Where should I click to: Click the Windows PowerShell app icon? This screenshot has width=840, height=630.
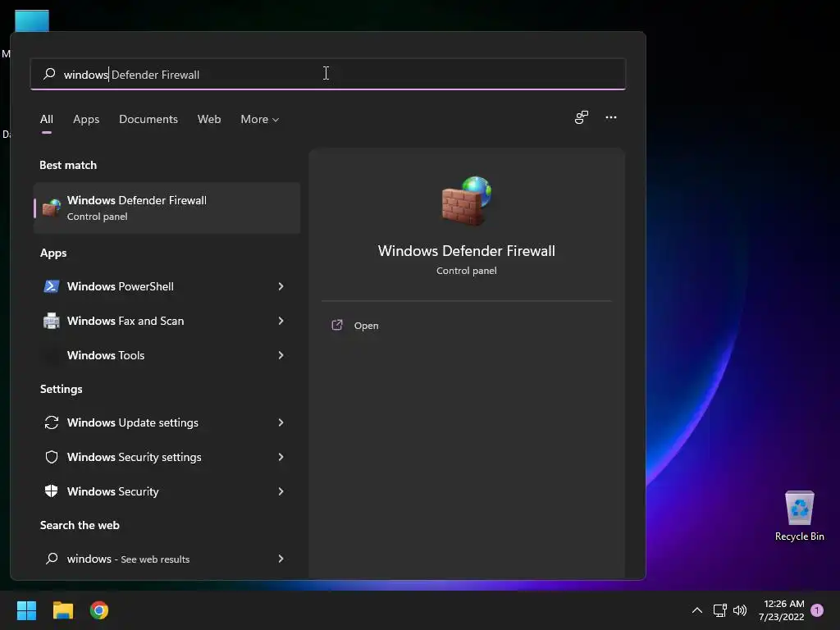(x=52, y=286)
